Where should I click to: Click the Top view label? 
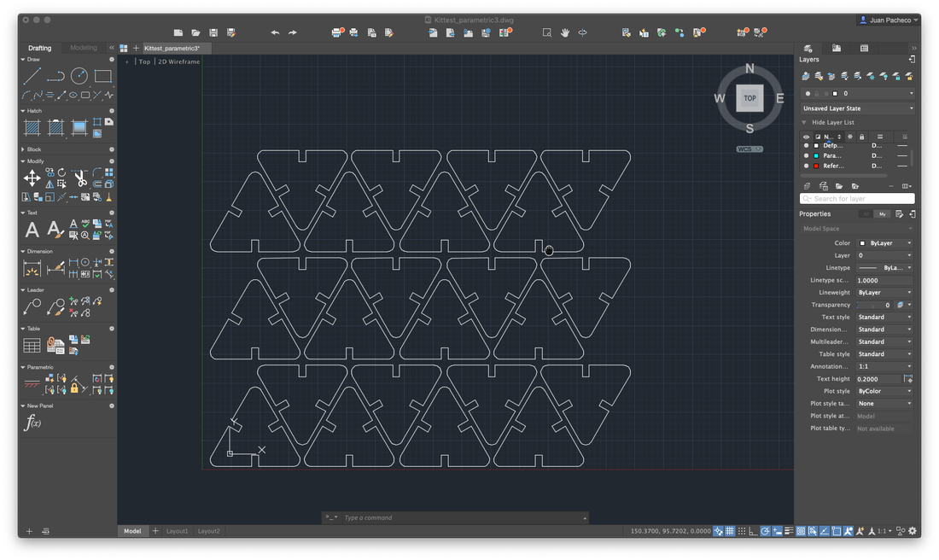[144, 61]
